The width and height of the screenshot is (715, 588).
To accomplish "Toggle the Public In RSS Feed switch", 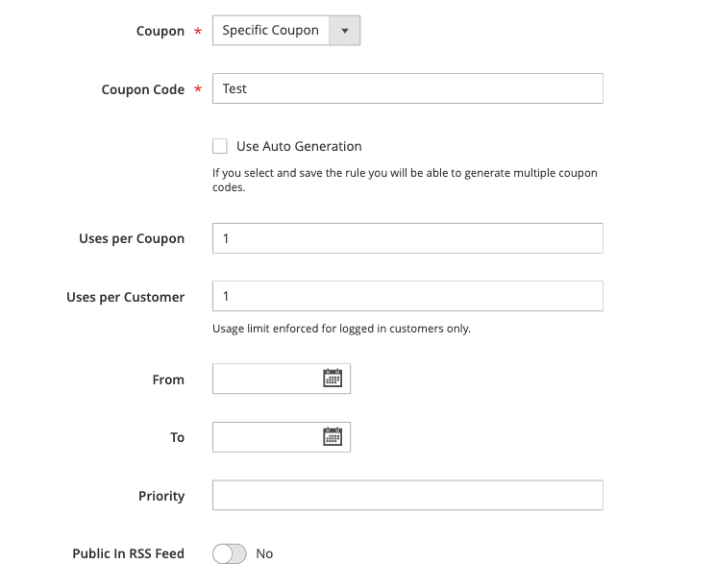I will 230,553.
